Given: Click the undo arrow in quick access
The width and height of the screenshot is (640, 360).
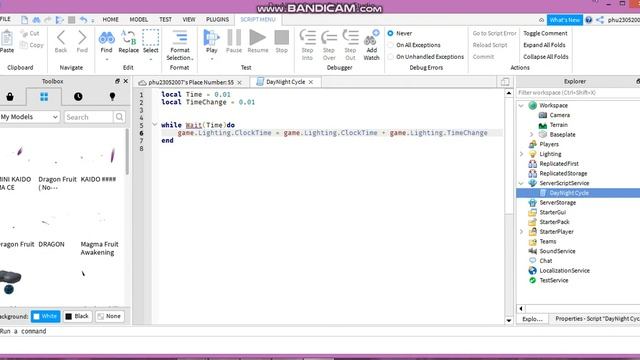Looking at the screenshot, I should (x=83, y=20).
